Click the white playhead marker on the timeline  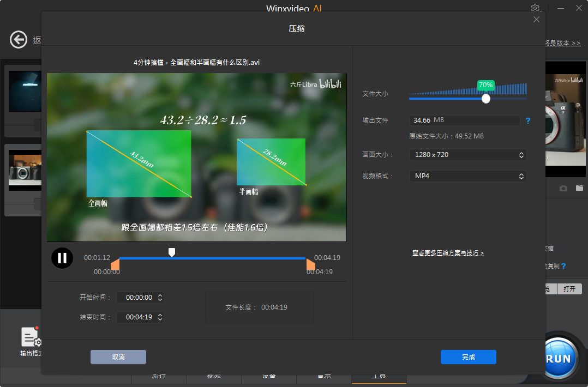[x=172, y=252]
